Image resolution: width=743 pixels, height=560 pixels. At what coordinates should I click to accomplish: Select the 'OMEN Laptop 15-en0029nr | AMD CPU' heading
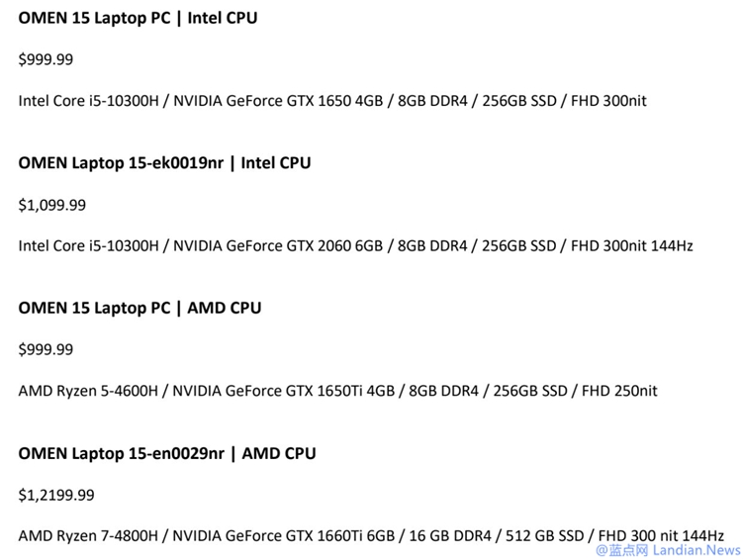(x=166, y=453)
